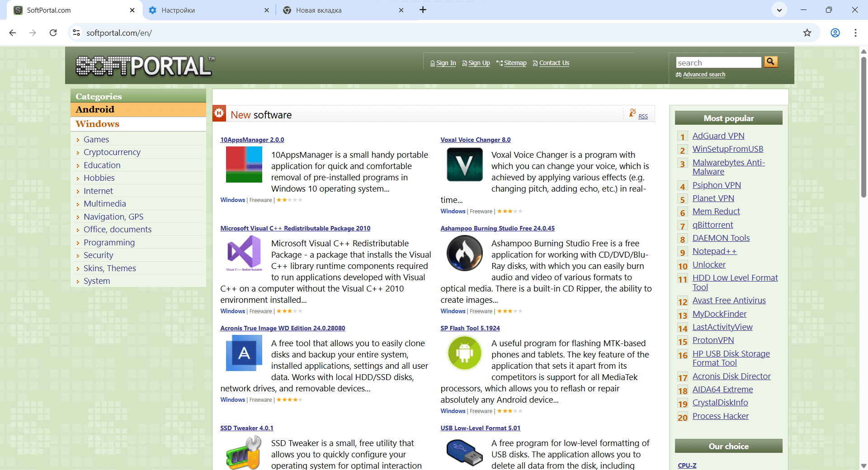Viewport: 868px width, 470px height.
Task: Open the 10AppsManager 2.0.0 title link
Action: point(252,140)
